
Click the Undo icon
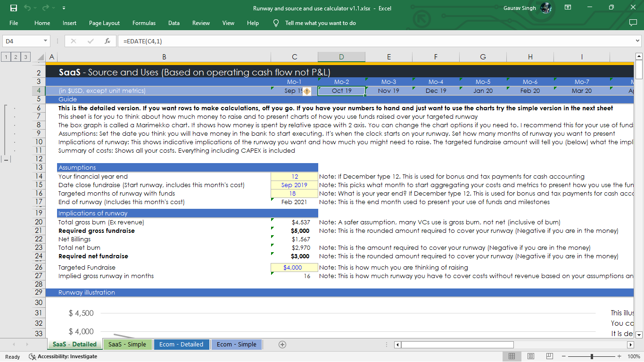pyautogui.click(x=26, y=8)
